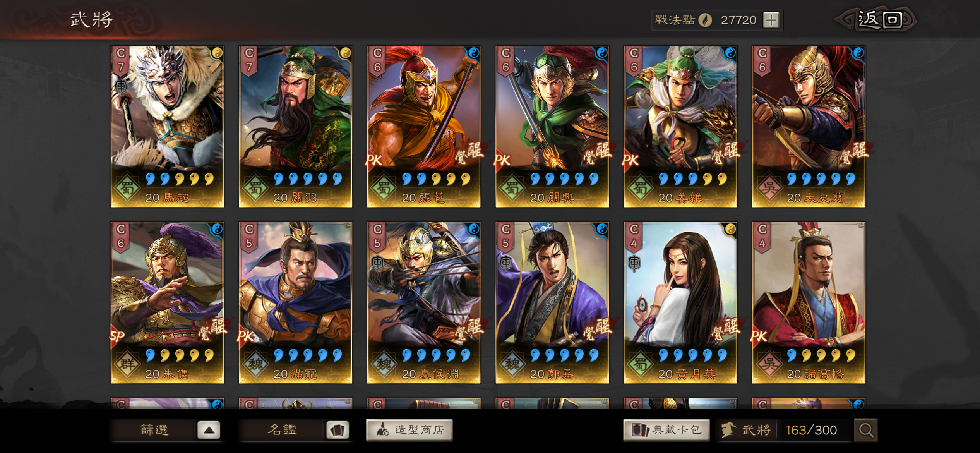Select the 郭嘉 general card

552,303
